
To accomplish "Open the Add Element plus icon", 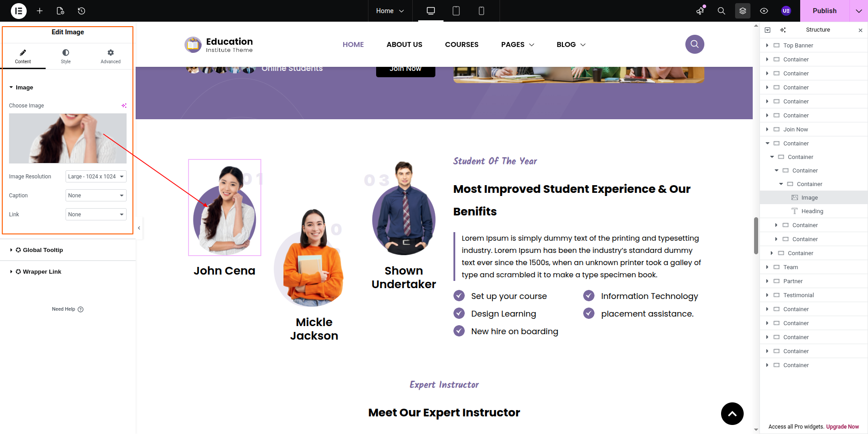I will coord(40,11).
